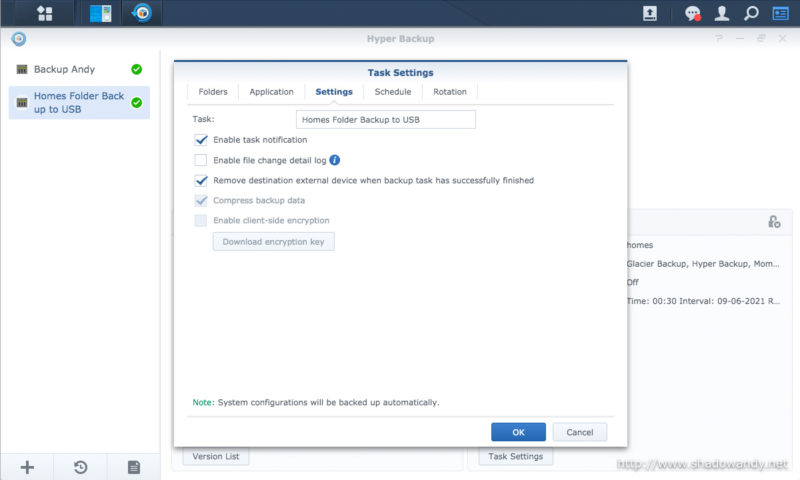Screen dimensions: 800x480
Task: Select the Settings tab
Action: point(334,92)
